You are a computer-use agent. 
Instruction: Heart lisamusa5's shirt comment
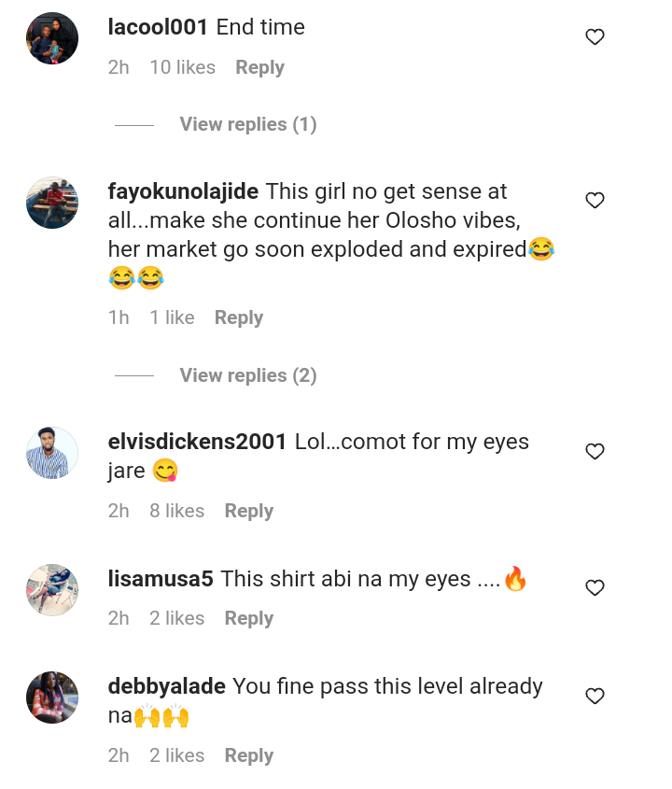click(x=595, y=588)
